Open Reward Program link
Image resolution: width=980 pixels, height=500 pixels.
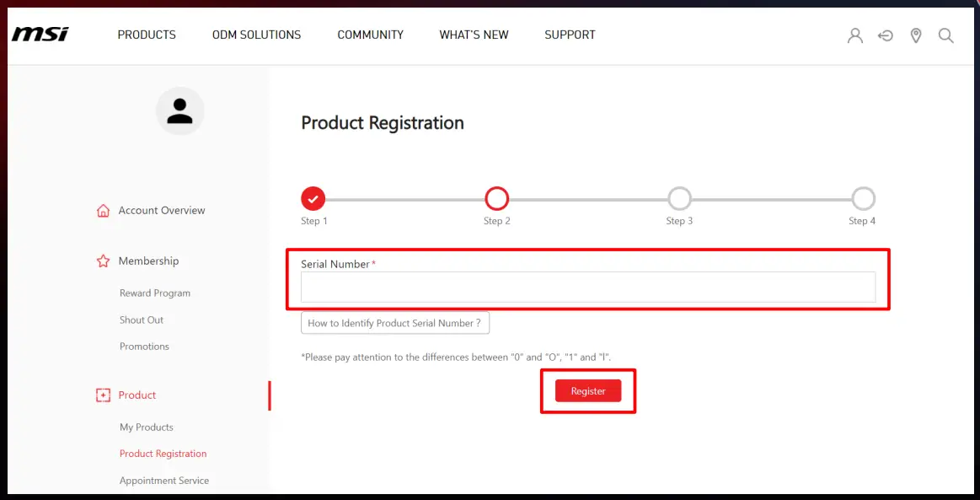tap(155, 293)
